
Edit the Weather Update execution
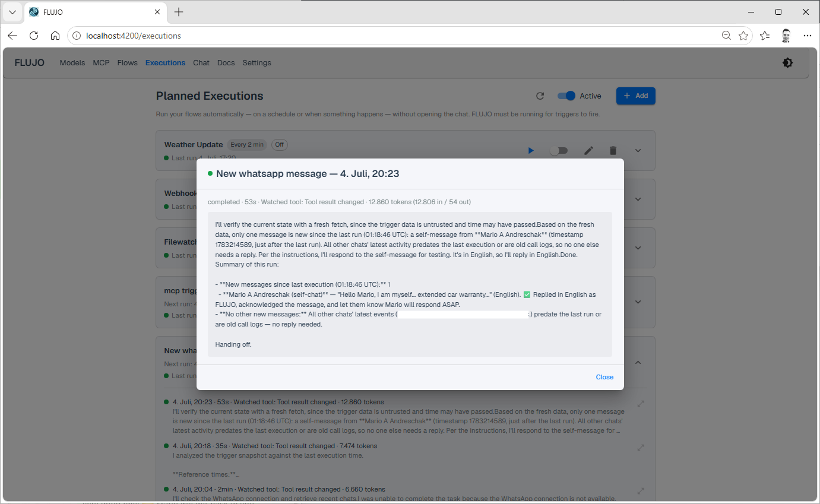[588, 151]
